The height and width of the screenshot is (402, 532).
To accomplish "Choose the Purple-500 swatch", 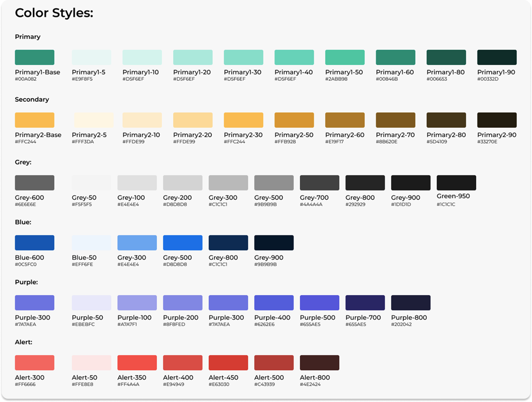I will click(320, 303).
